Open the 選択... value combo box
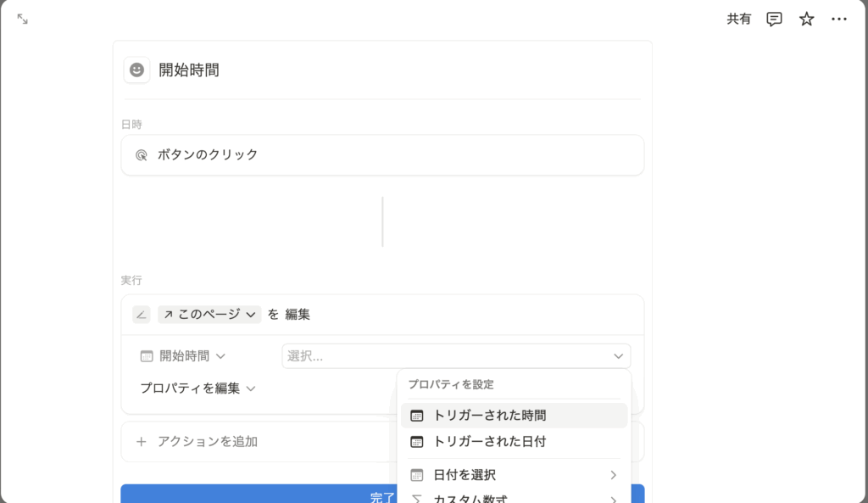The width and height of the screenshot is (868, 503). point(455,356)
